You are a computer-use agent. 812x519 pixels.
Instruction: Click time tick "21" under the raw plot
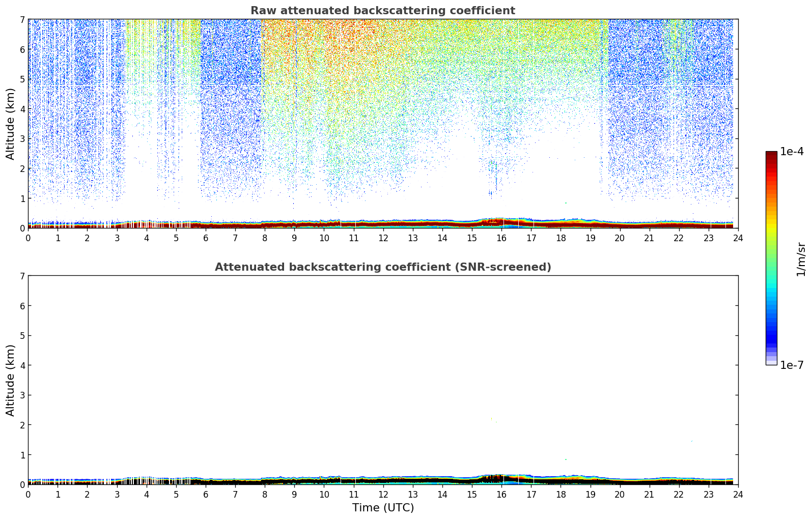650,238
